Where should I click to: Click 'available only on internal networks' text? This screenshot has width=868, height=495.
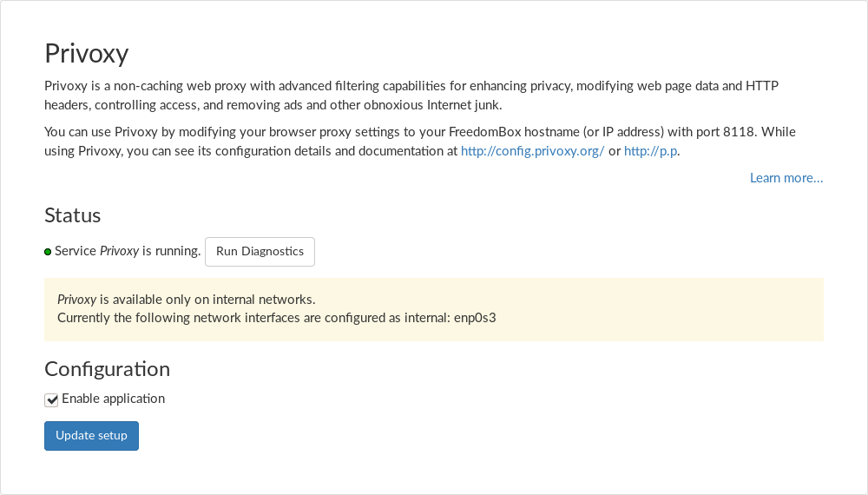click(213, 300)
